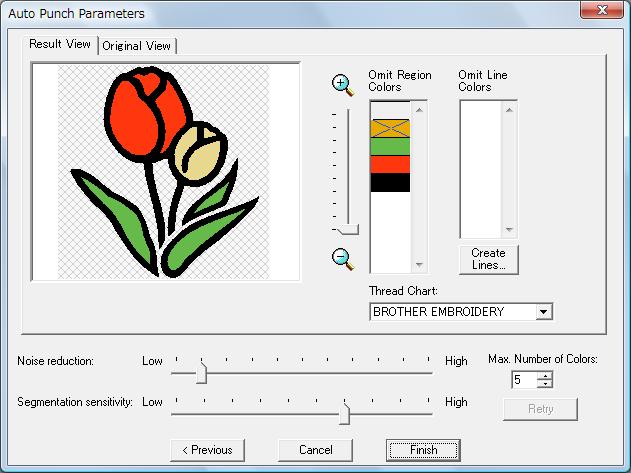The width and height of the screenshot is (631, 473).
Task: Select the red region color swatch
Action: (390, 165)
